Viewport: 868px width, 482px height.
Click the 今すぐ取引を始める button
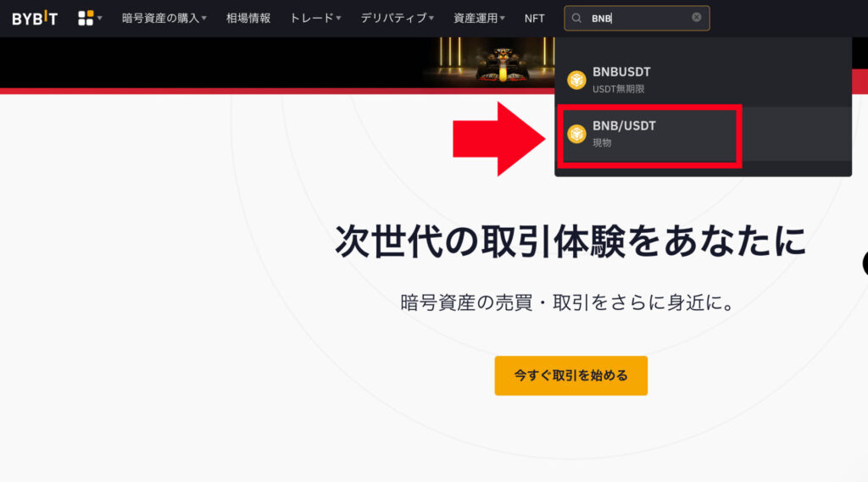tap(570, 375)
